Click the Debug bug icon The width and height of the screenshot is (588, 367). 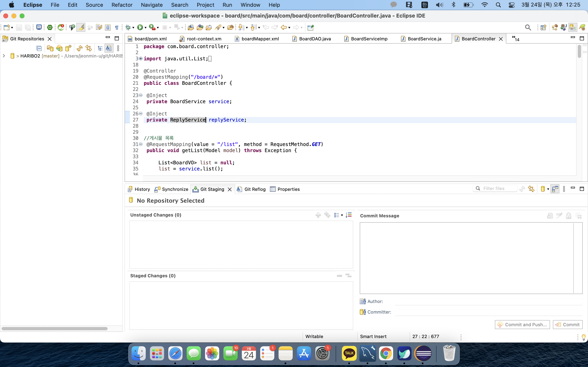[128, 28]
